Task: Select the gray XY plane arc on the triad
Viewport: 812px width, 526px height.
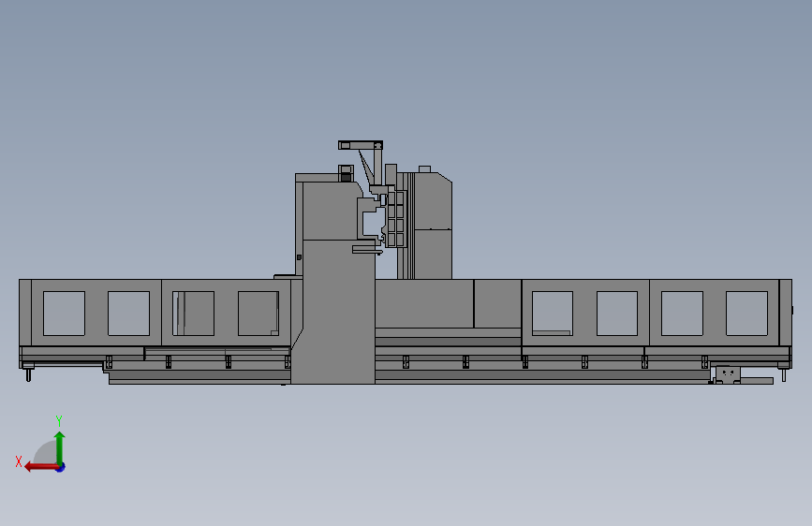Action: coord(46,453)
